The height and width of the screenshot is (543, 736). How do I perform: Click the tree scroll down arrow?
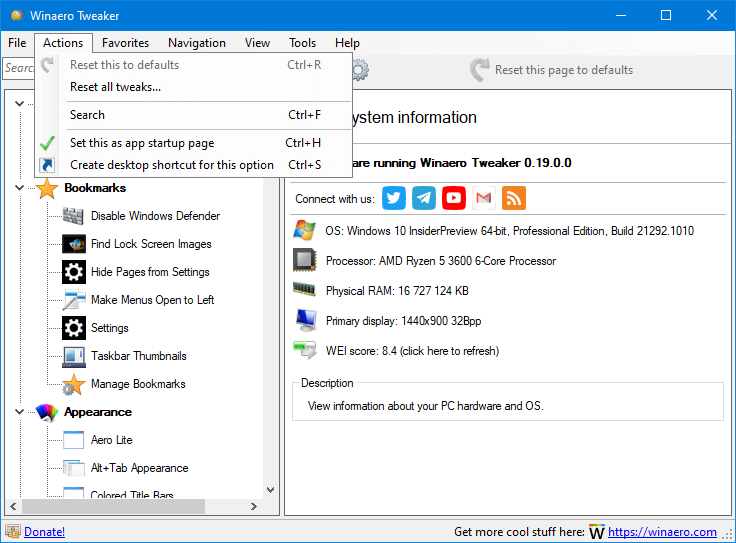[x=270, y=490]
